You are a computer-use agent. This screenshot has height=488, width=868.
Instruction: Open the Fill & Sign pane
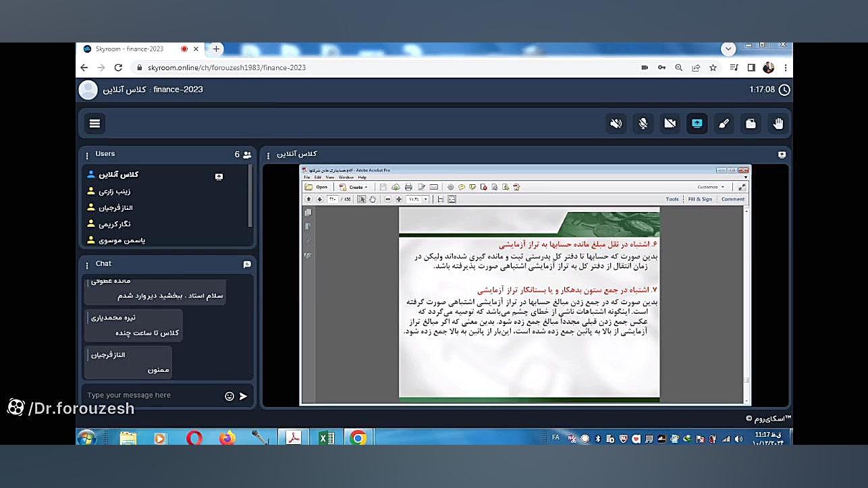tap(700, 199)
